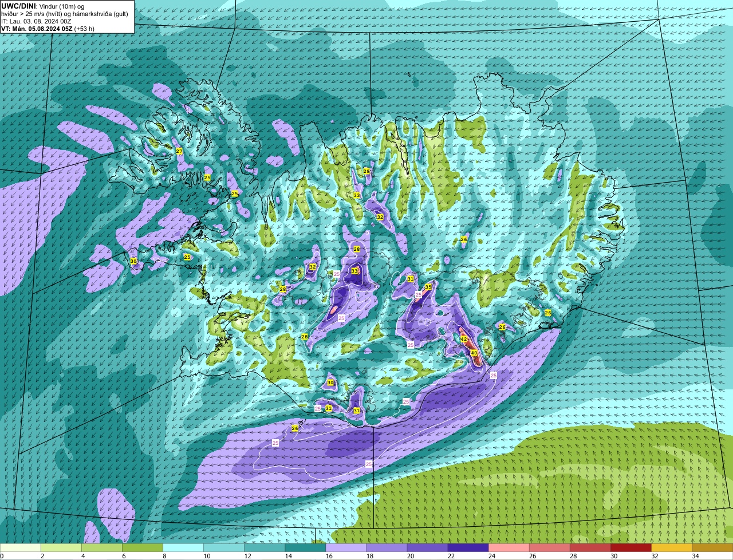Select the 16–18 m/s lavender scale swatch
Viewport: 733px width, 560px height.
(x=346, y=547)
